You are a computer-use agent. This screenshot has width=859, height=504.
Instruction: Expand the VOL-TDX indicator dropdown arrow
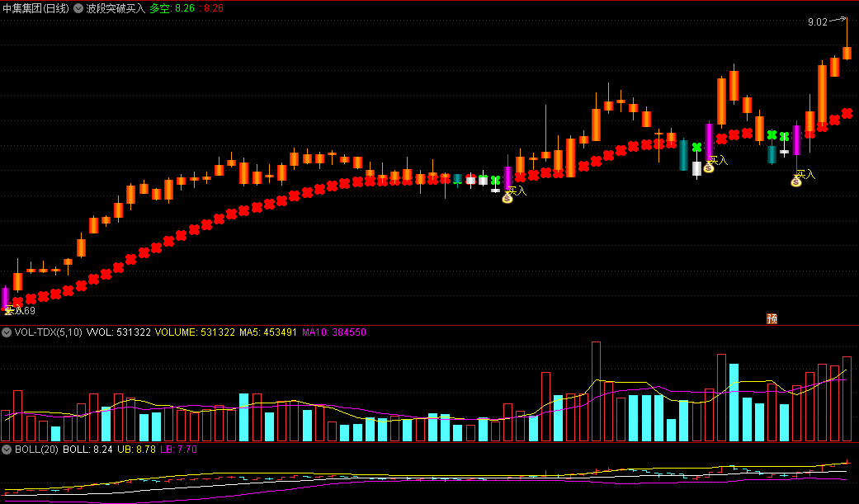(x=7, y=332)
